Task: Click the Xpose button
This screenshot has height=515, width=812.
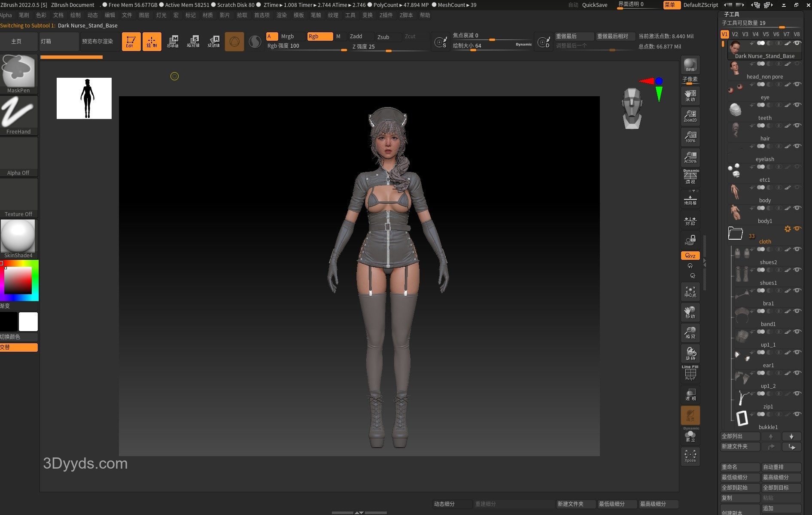Action: [x=690, y=456]
